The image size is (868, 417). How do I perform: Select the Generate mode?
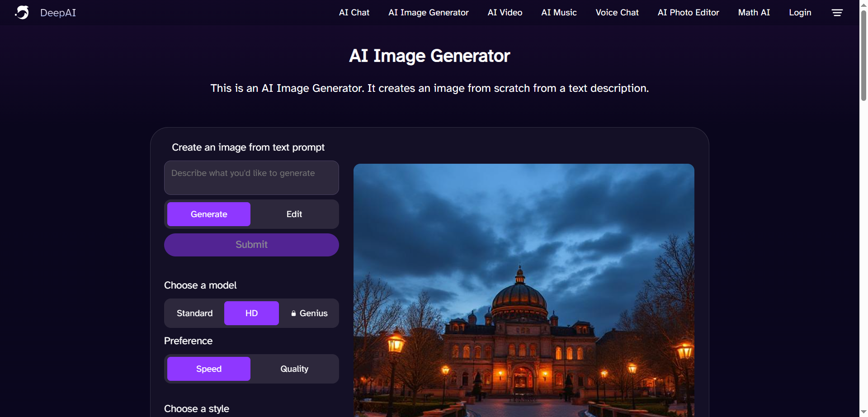[209, 214]
